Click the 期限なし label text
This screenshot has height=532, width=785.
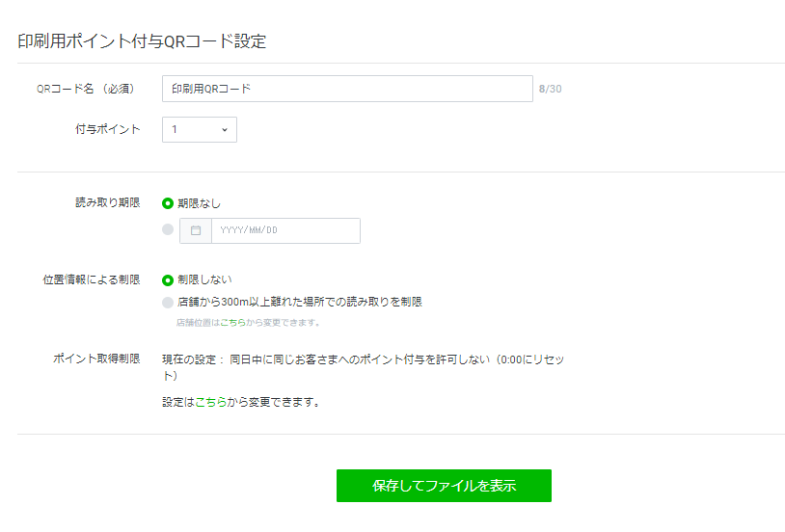(199, 203)
